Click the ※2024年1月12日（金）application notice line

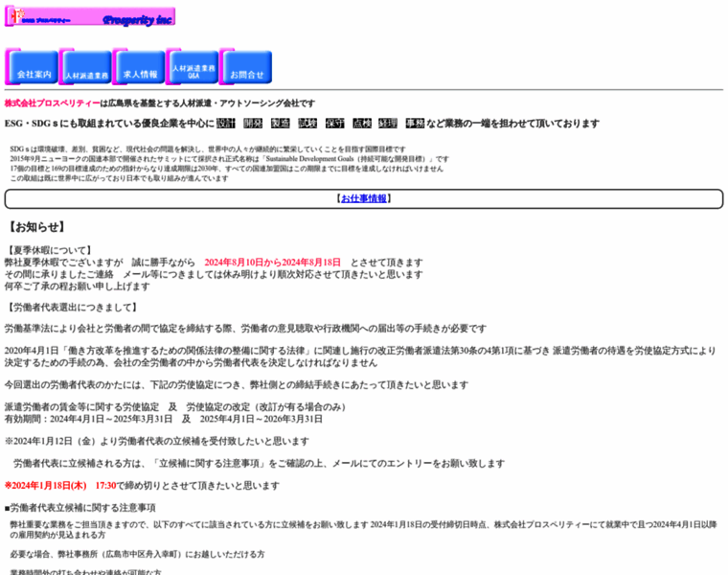[x=157, y=441]
